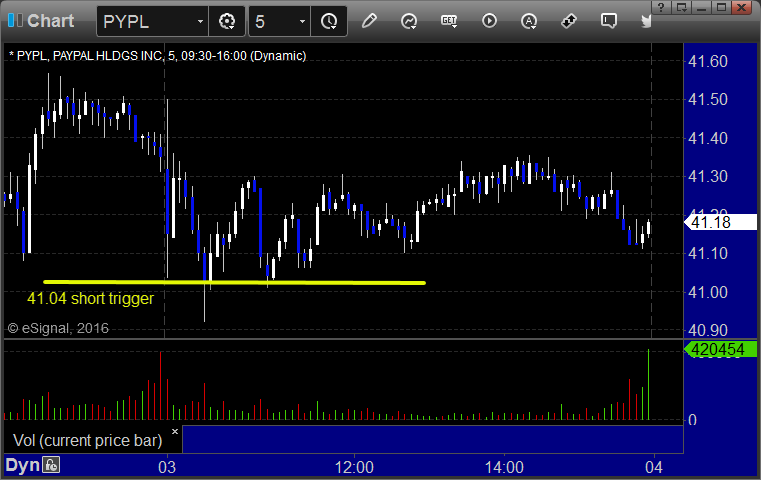Click the 03 date axis label
The height and width of the screenshot is (480, 761).
[167, 467]
